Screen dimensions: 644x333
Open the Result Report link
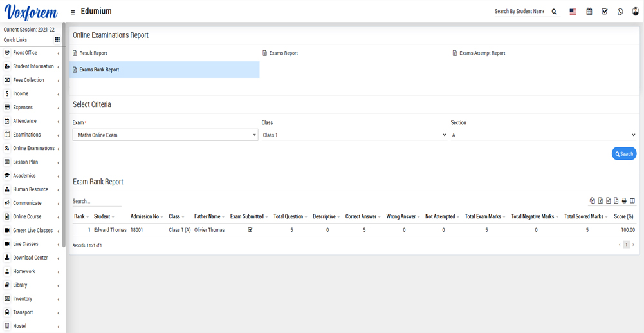click(93, 53)
